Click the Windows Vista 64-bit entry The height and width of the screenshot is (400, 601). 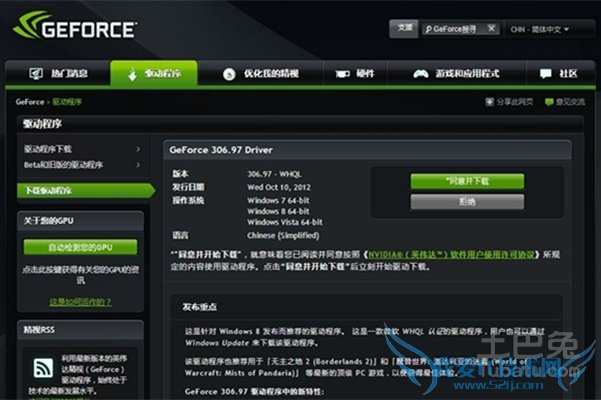tap(285, 222)
